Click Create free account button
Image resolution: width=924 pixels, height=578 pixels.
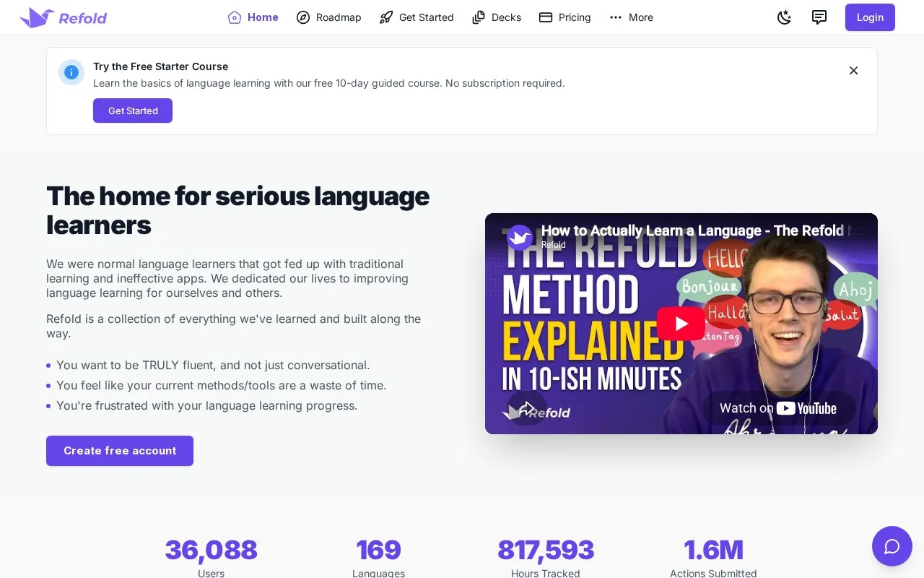point(120,451)
